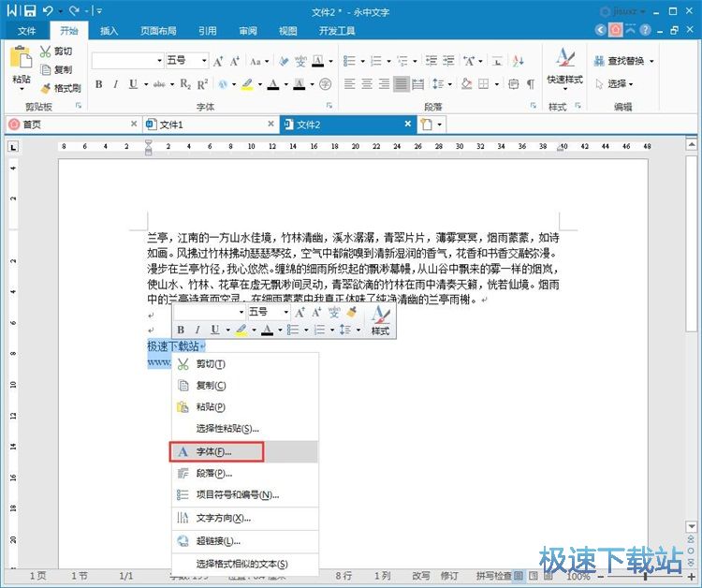The image size is (702, 588).
Task: Switch to the 视图 ribbon tab
Action: [288, 31]
